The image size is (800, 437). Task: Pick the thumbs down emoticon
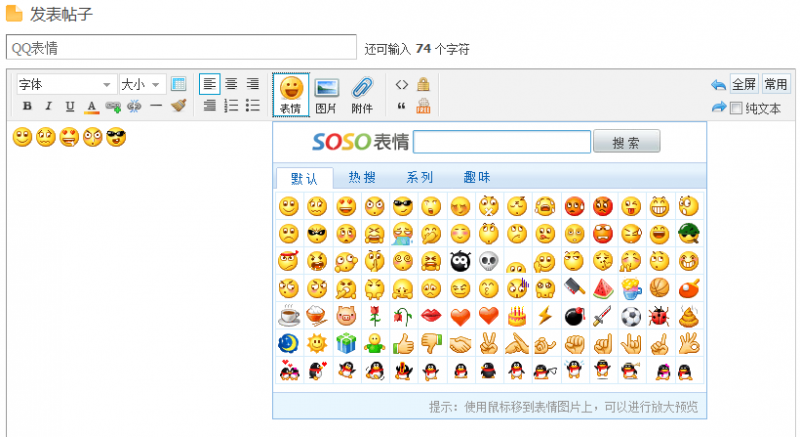[432, 344]
